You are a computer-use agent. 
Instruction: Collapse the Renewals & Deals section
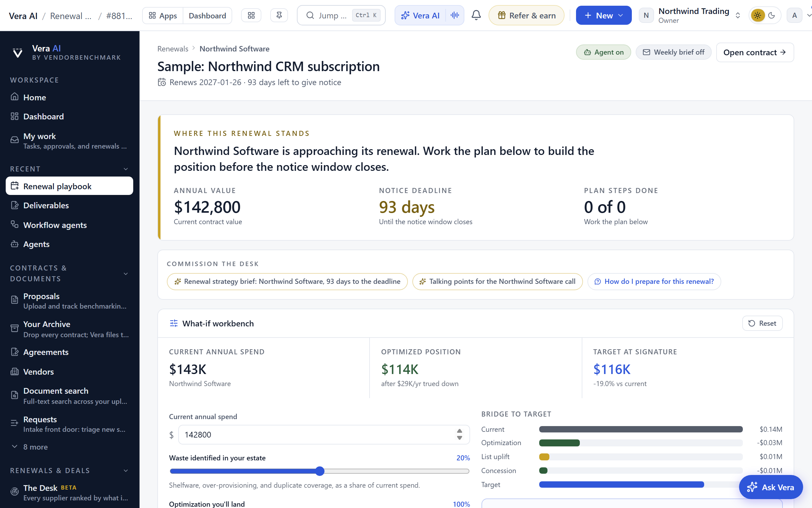click(126, 470)
